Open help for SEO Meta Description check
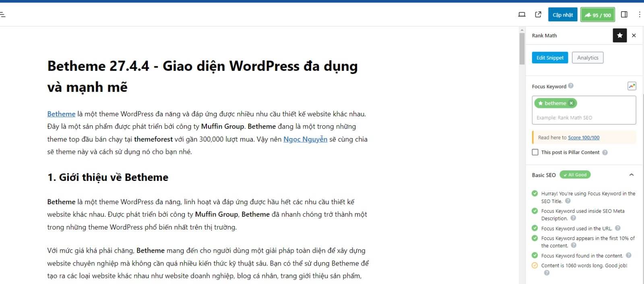The height and width of the screenshot is (284, 644). click(573, 218)
